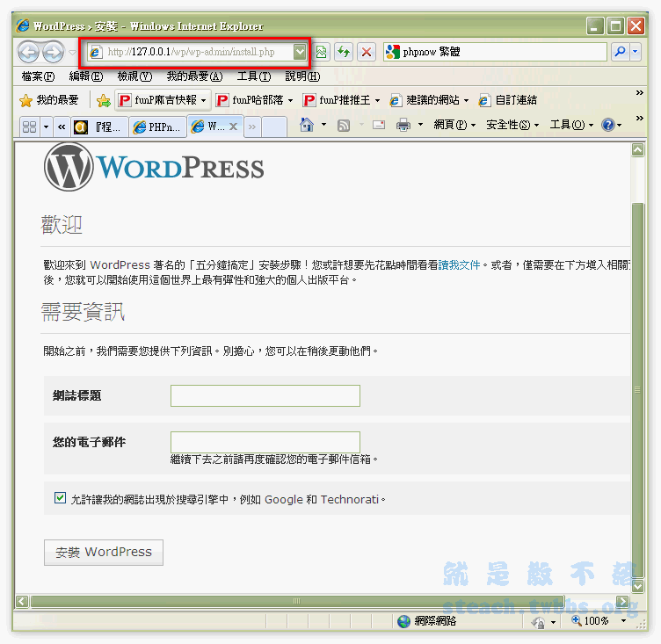Open the funP推推王 favorites link
The image size is (661, 644).
[338, 100]
